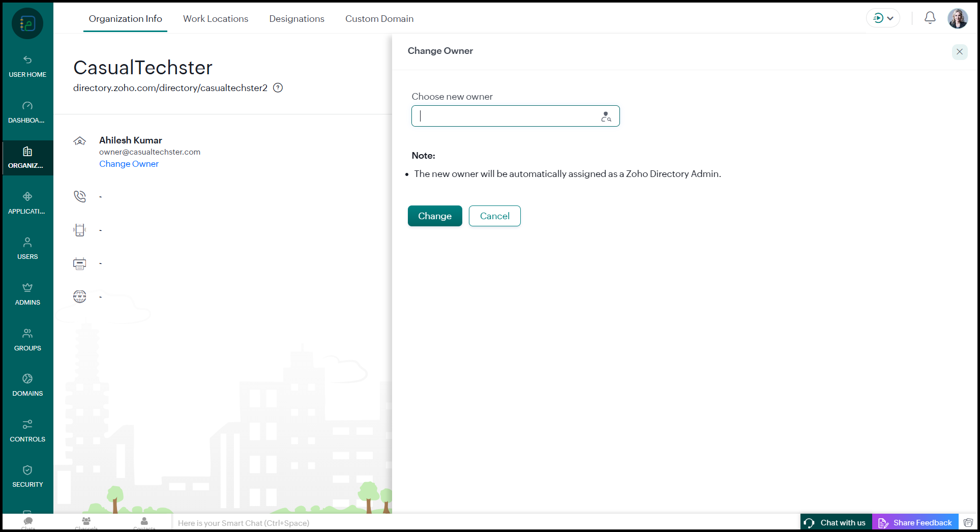
Task: Open Contacts in the bottom bar
Action: pos(144,523)
